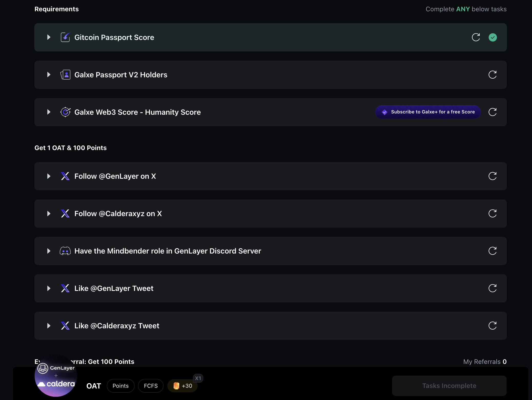Refresh the Galxe Passport V2 Holders status
532x400 pixels.
(x=493, y=75)
